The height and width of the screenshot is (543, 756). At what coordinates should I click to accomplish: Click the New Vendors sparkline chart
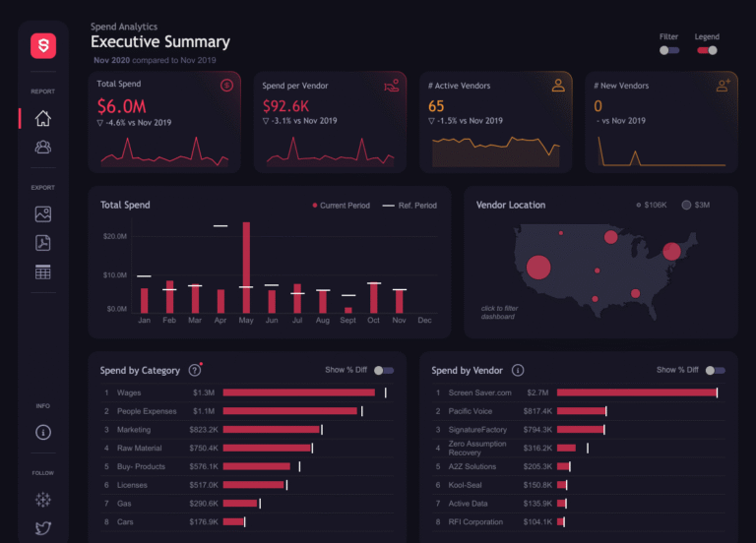pyautogui.click(x=661, y=151)
